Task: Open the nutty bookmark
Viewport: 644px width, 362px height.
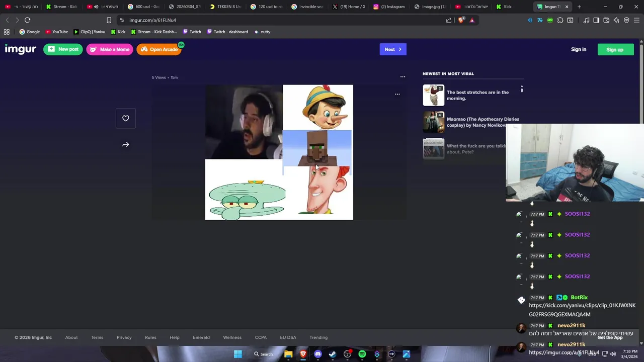Action: point(262,32)
